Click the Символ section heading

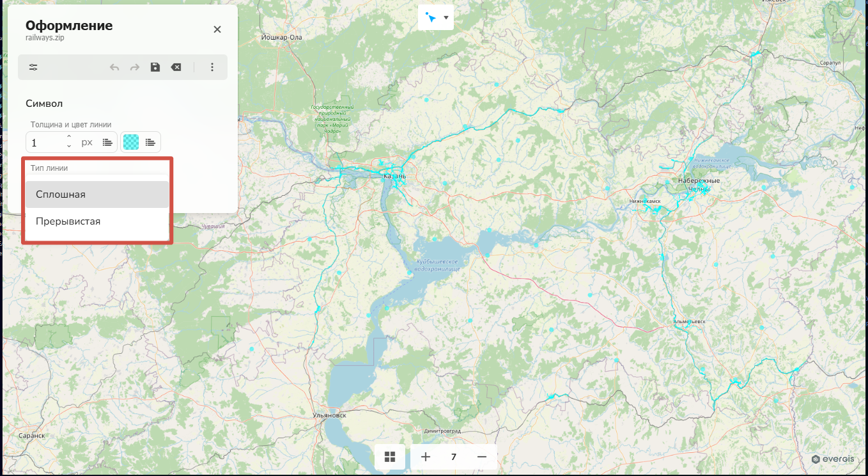44,104
